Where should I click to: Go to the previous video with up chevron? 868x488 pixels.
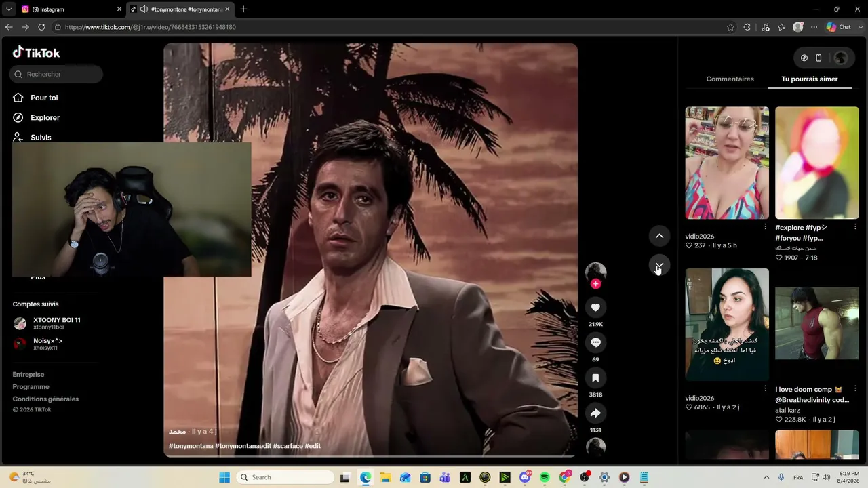click(659, 236)
